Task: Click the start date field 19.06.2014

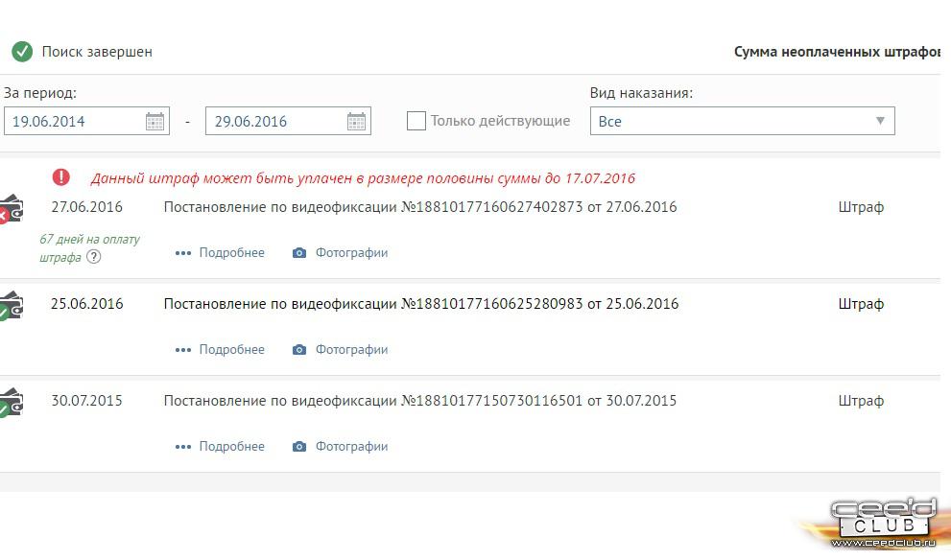Action: click(73, 121)
